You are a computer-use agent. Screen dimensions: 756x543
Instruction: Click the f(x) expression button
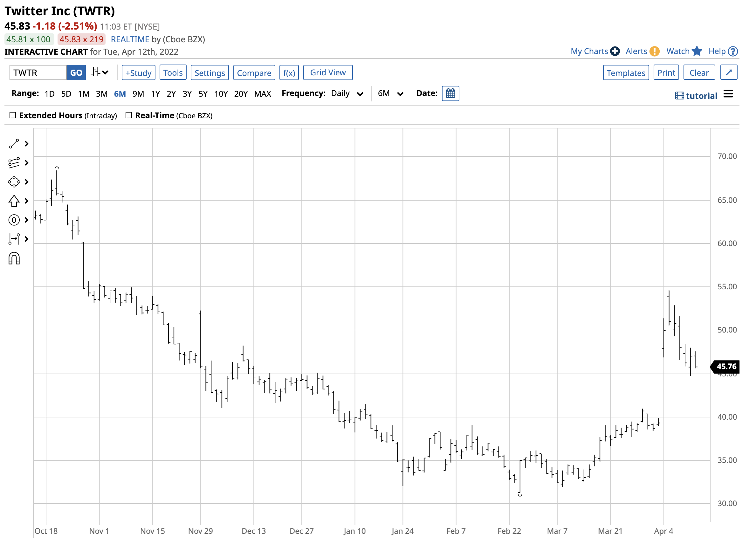point(289,73)
